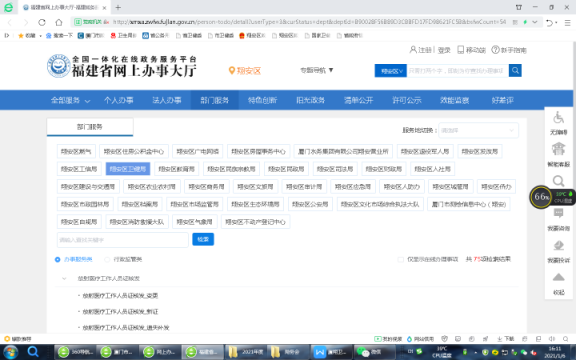Open the 法人办事 nav tab
Image resolution: width=576 pixels, height=360 pixels.
[x=167, y=100]
